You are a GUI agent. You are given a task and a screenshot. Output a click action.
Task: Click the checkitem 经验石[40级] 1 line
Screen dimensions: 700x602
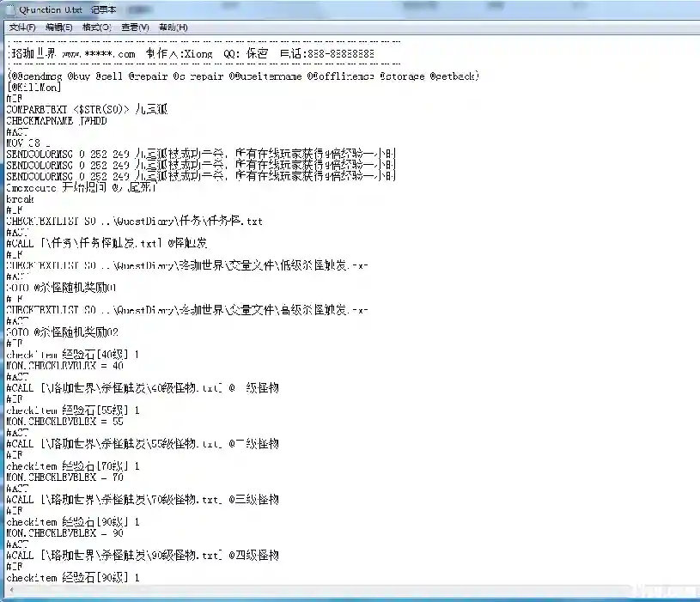pyautogui.click(x=73, y=355)
